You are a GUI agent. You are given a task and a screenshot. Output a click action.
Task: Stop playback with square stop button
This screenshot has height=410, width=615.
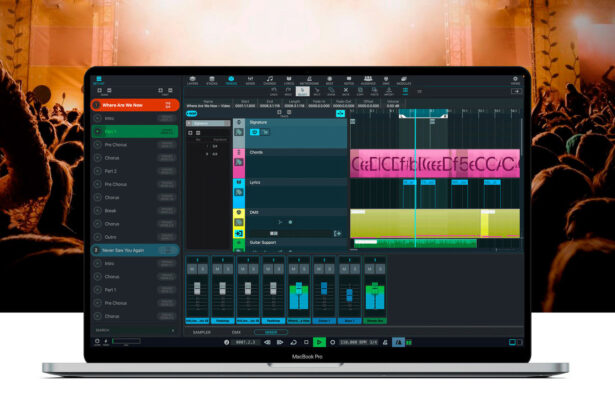[x=306, y=343]
